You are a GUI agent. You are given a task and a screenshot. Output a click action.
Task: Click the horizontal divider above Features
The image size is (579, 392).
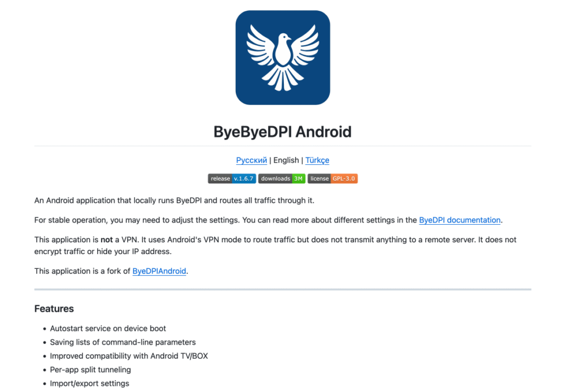(283, 289)
